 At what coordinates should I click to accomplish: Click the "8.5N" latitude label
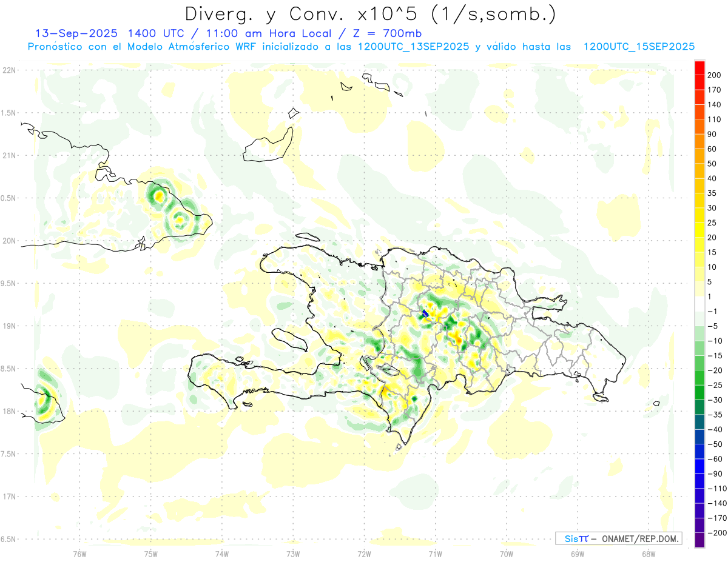click(x=8, y=369)
